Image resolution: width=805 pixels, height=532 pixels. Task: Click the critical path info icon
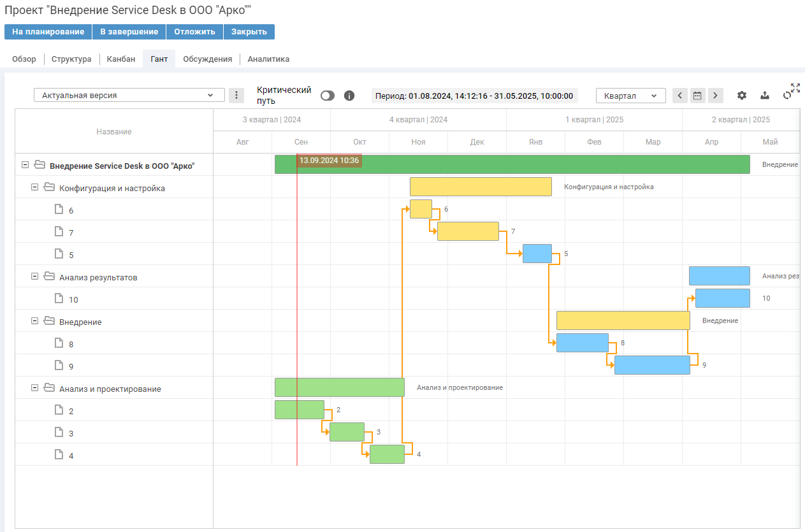349,96
